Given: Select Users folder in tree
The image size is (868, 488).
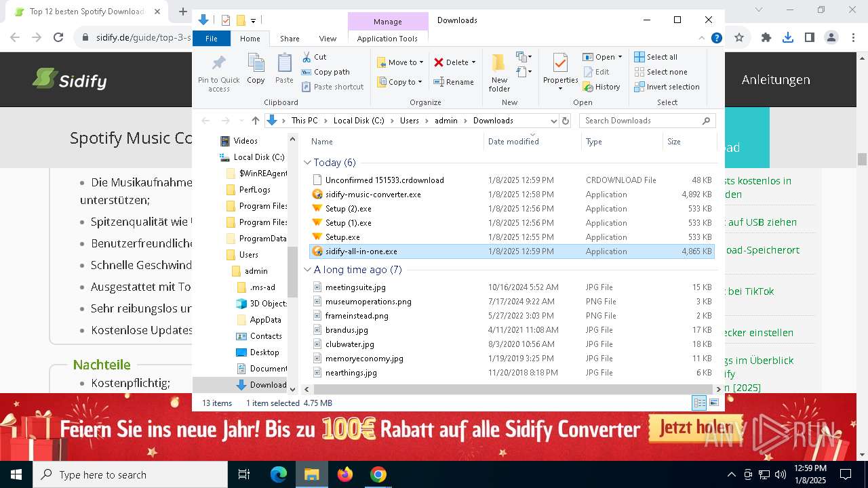Looking at the screenshot, I should click(248, 255).
